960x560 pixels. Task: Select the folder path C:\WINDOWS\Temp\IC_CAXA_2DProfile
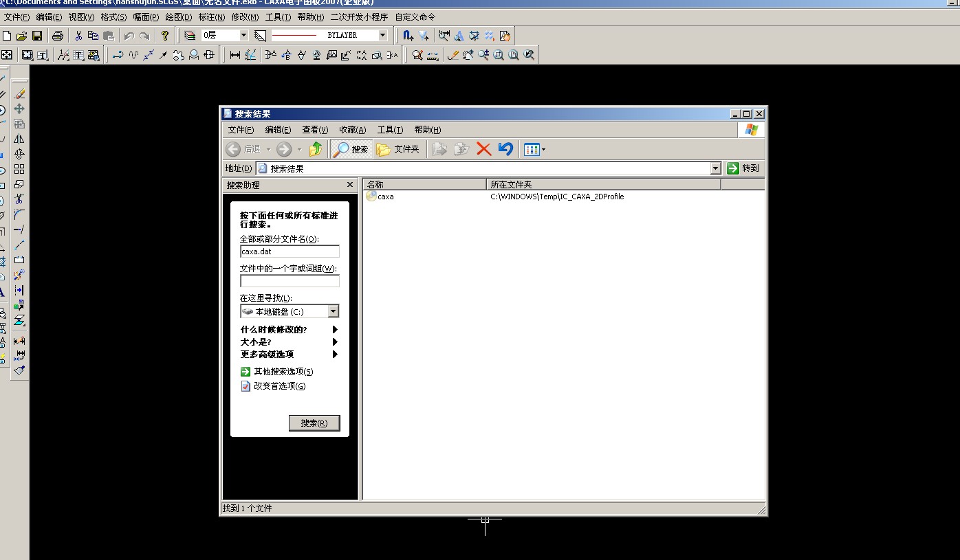(x=557, y=197)
